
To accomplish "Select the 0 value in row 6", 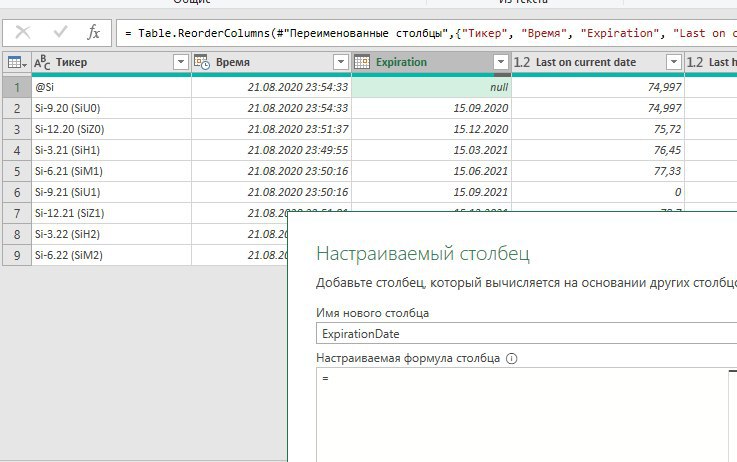I will (x=598, y=192).
